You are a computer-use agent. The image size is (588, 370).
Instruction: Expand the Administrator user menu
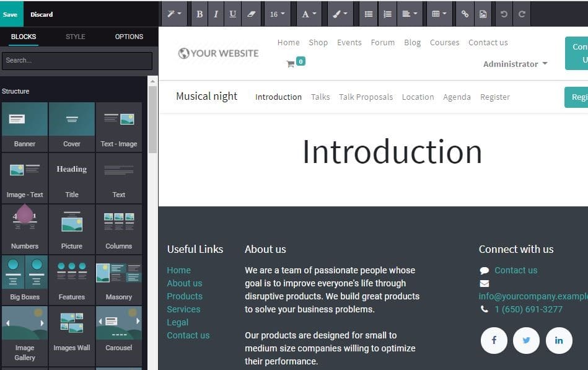pyautogui.click(x=516, y=64)
